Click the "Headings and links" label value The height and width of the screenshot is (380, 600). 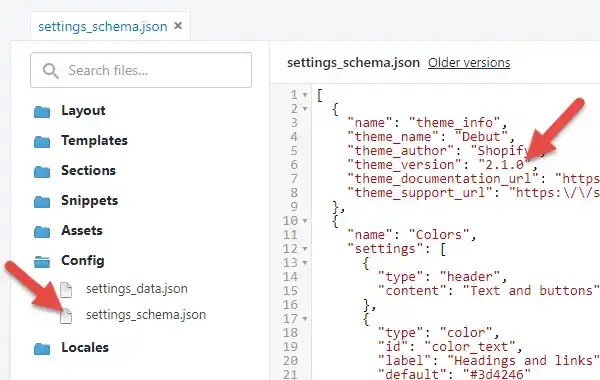523,361
